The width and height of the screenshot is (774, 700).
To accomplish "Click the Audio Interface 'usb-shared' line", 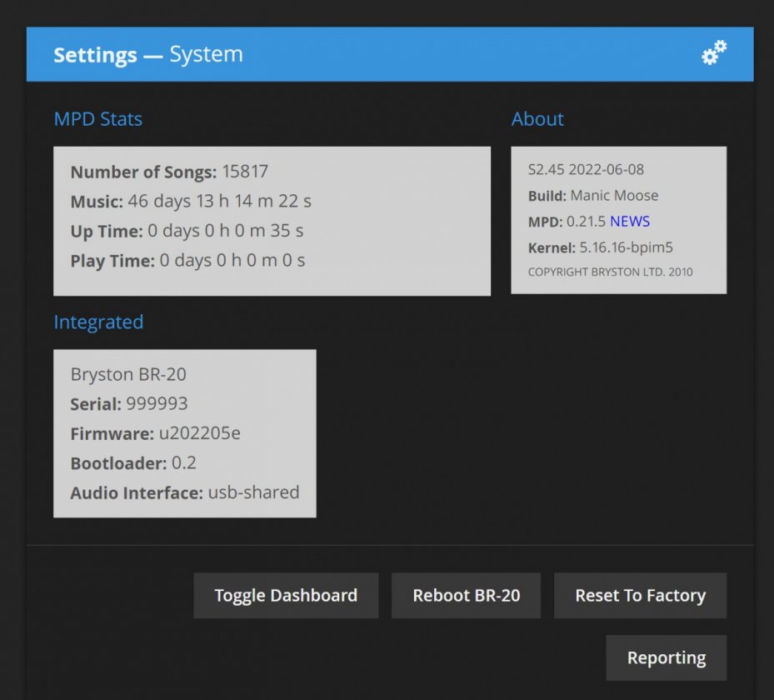I will 185,492.
